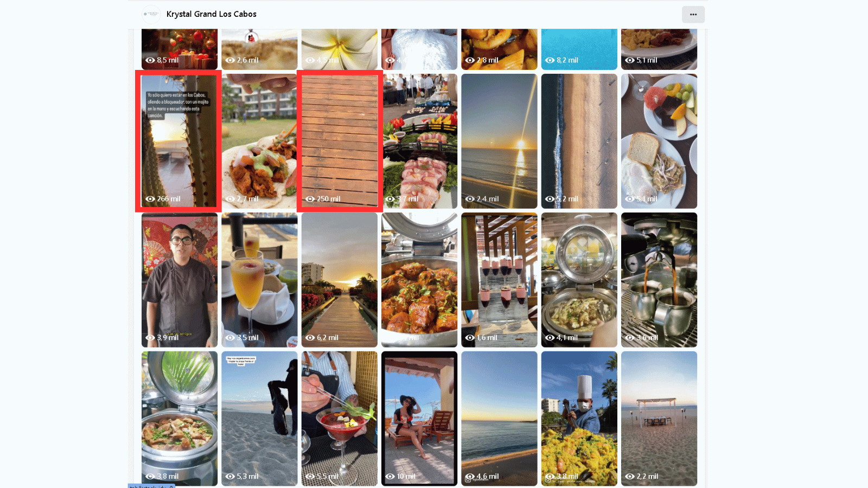Open the woman on beach lounger reel
868x488 pixels.
pos(419,419)
